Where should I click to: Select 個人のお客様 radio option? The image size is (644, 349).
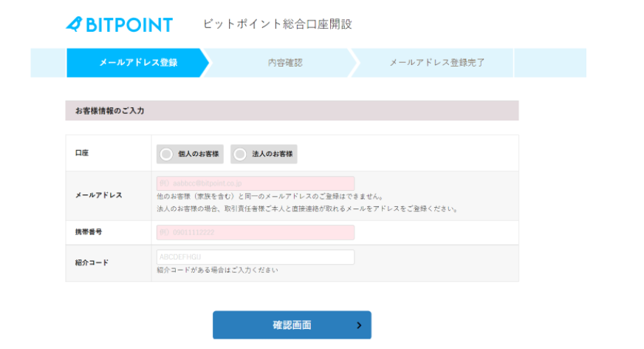tap(190, 154)
